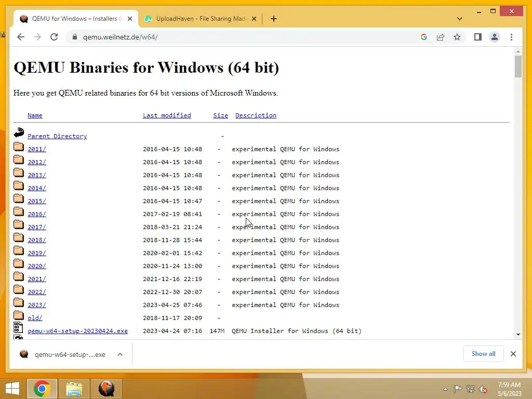Open the 2022/ folder link
The width and height of the screenshot is (532, 399).
(x=37, y=292)
